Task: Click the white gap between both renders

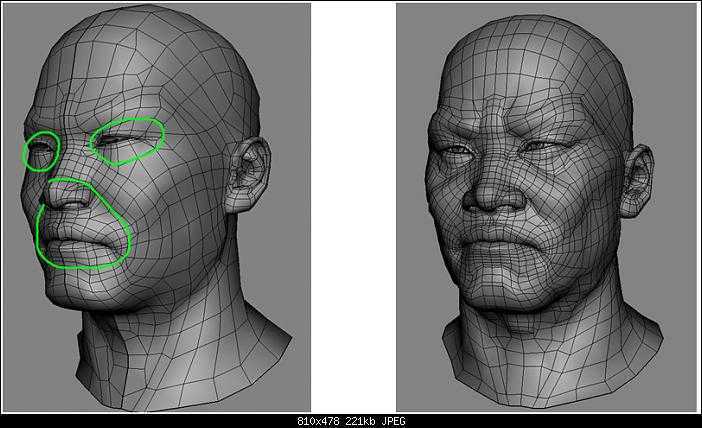Action: [x=353, y=207]
